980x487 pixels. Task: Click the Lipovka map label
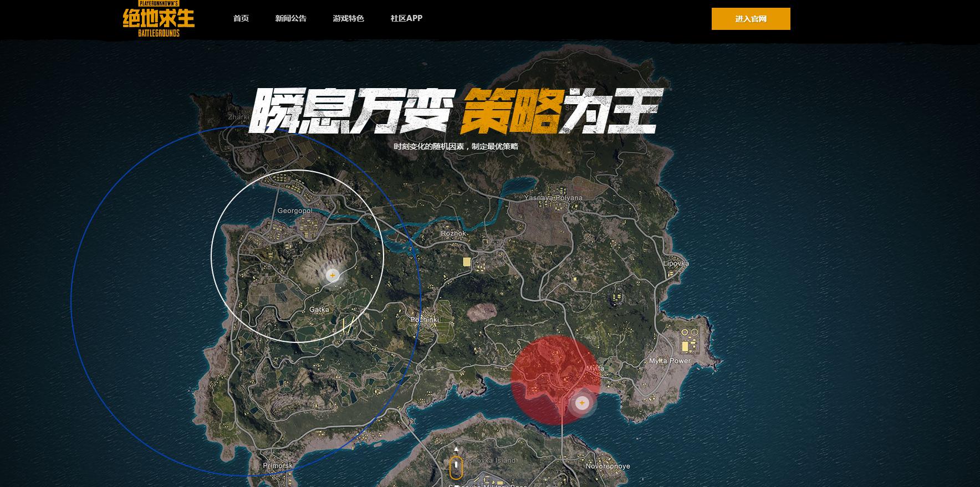[676, 263]
